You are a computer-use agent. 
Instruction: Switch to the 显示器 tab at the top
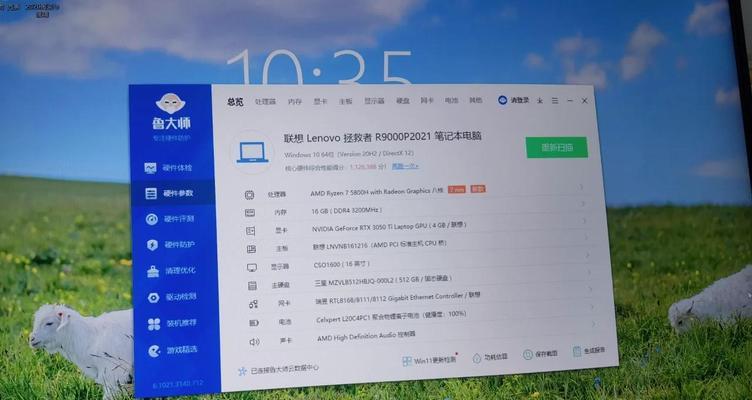pos(374,101)
